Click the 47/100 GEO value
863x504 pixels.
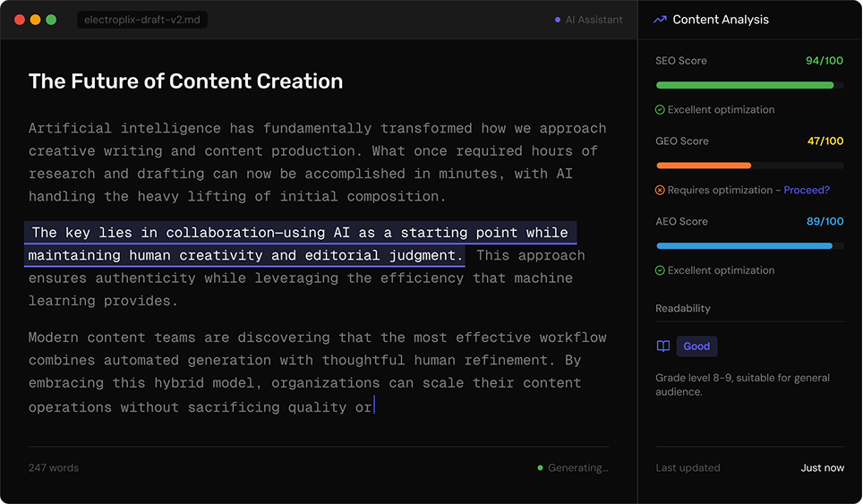pos(825,141)
